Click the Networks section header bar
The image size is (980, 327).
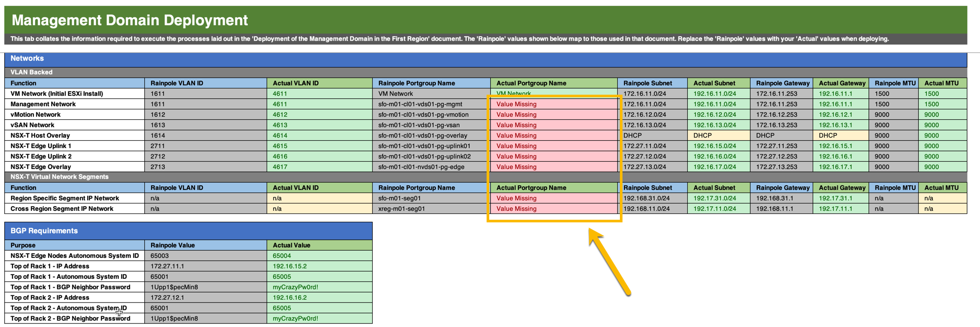485,59
